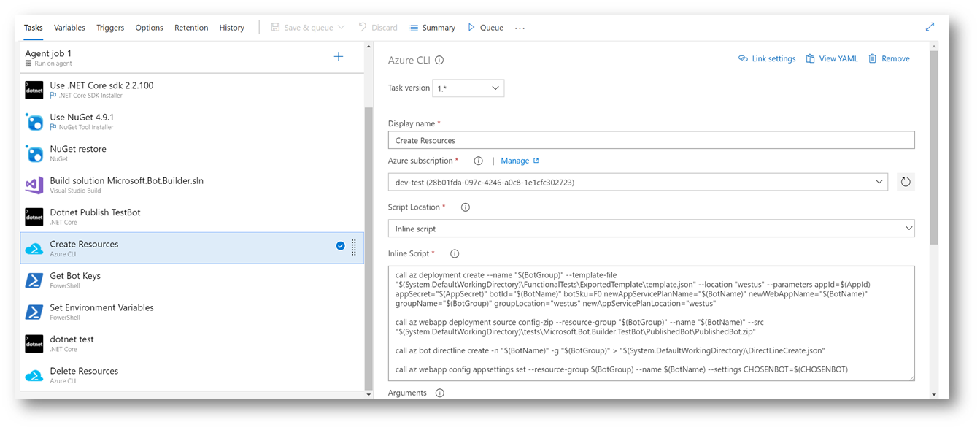The image size is (980, 430).
Task: Open the History tab
Action: (x=232, y=28)
